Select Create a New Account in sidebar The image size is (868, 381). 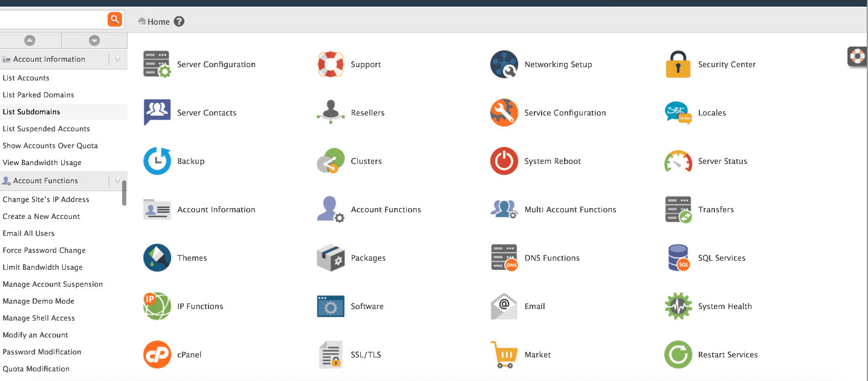click(41, 217)
